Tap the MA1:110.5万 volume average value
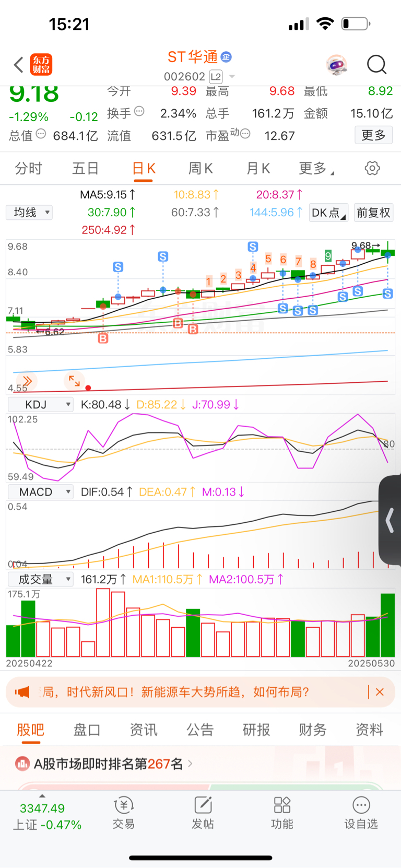 [168, 579]
